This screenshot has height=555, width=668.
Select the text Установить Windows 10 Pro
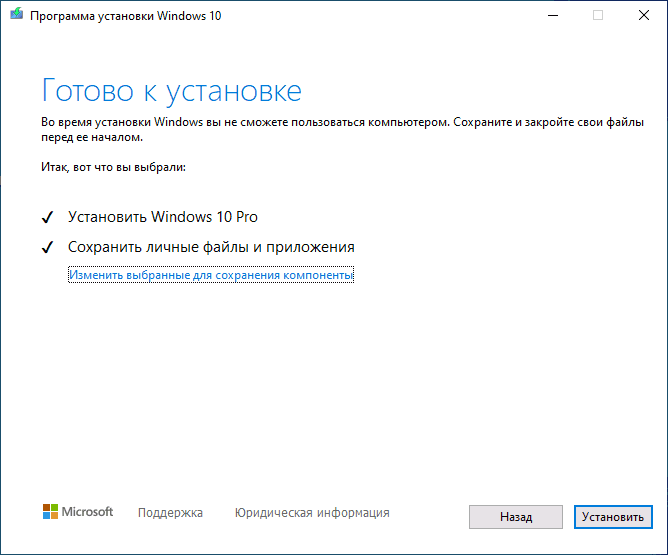[163, 217]
